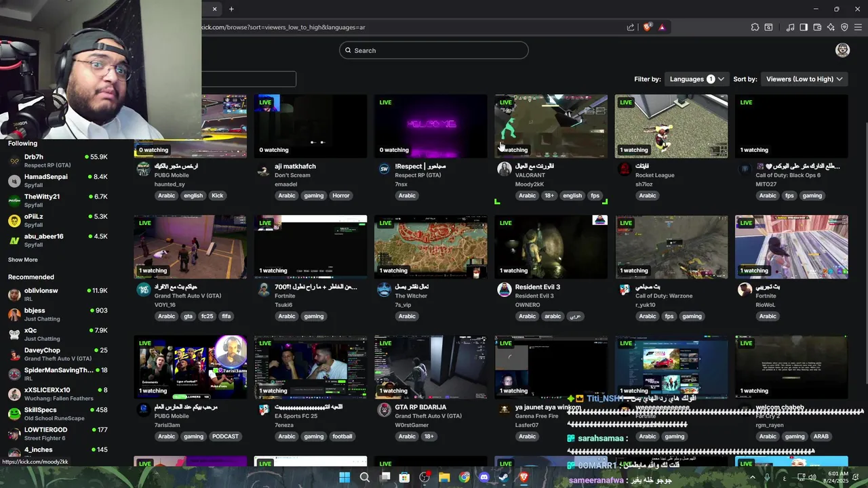868x488 pixels.
Task: Open xQc recommended channel
Action: pos(58,334)
